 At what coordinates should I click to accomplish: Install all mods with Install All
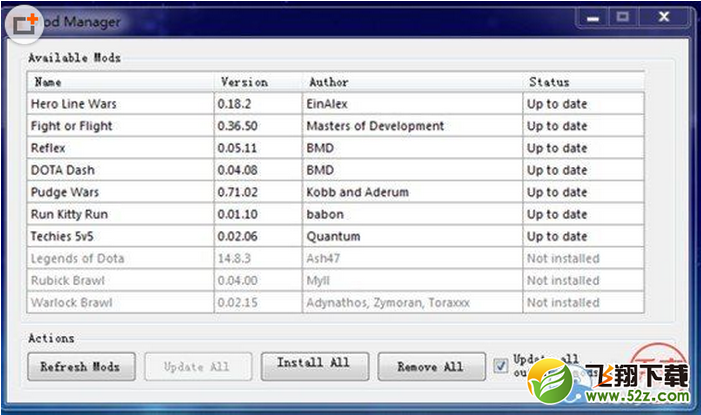click(315, 366)
